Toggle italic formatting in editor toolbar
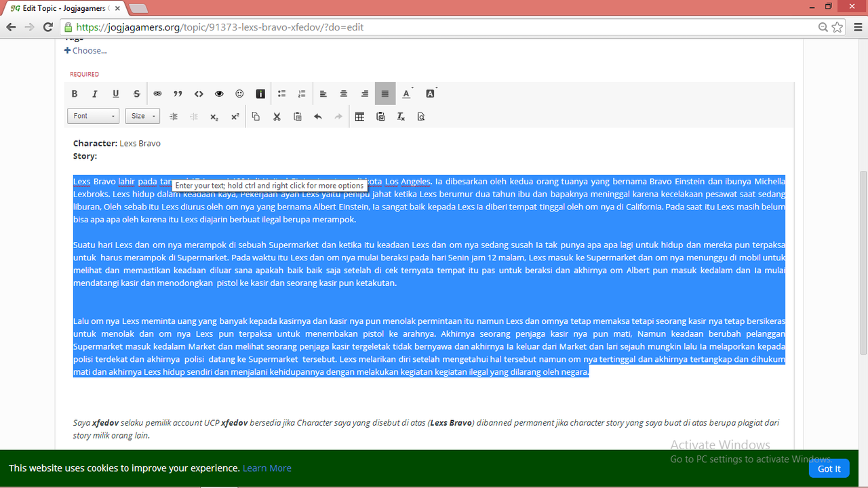Screen dimensions: 868x488 (95, 94)
